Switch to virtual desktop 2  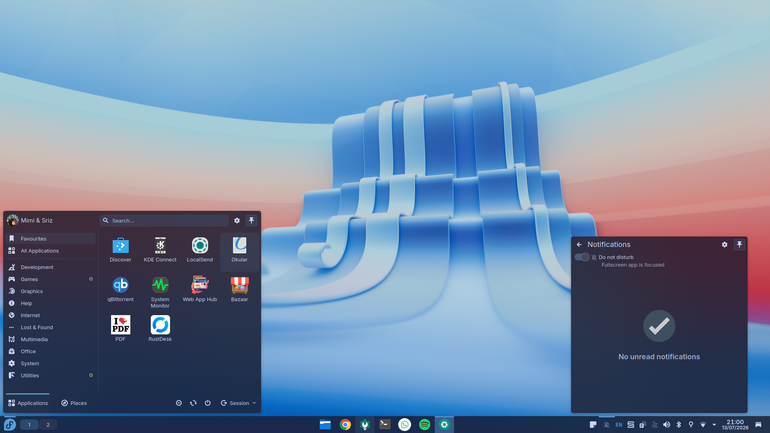tap(48, 425)
